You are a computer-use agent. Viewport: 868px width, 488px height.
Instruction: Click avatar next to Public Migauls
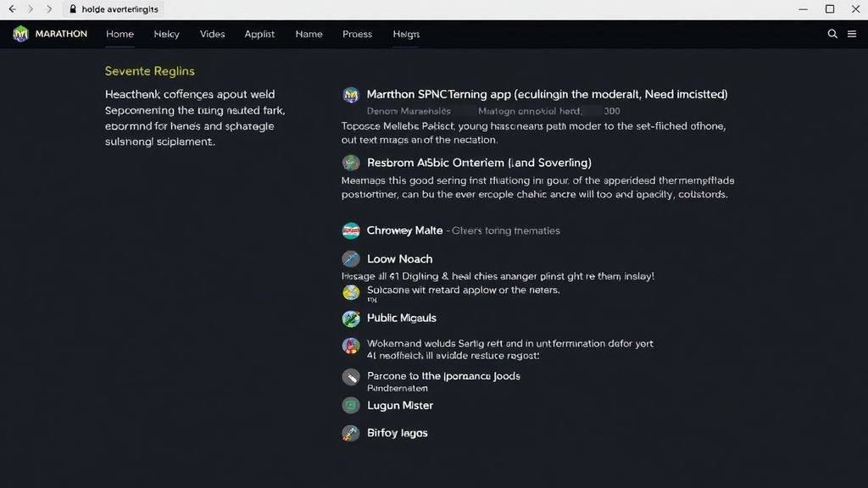pos(350,319)
